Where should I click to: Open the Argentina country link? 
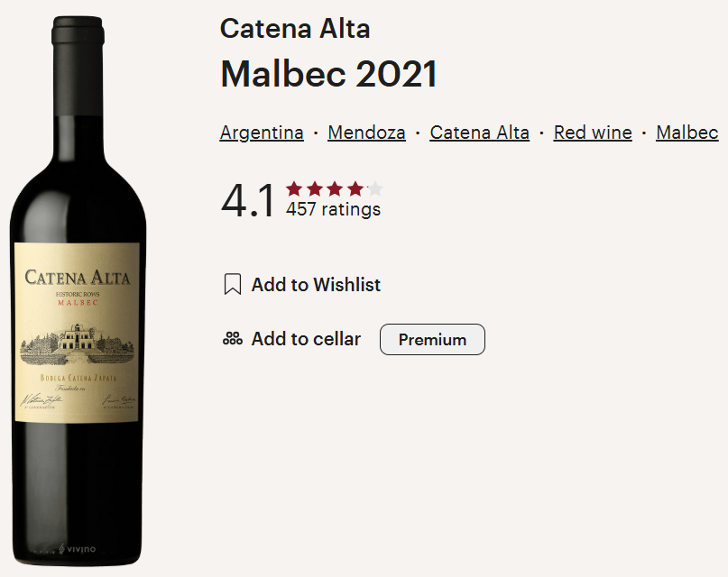click(262, 133)
